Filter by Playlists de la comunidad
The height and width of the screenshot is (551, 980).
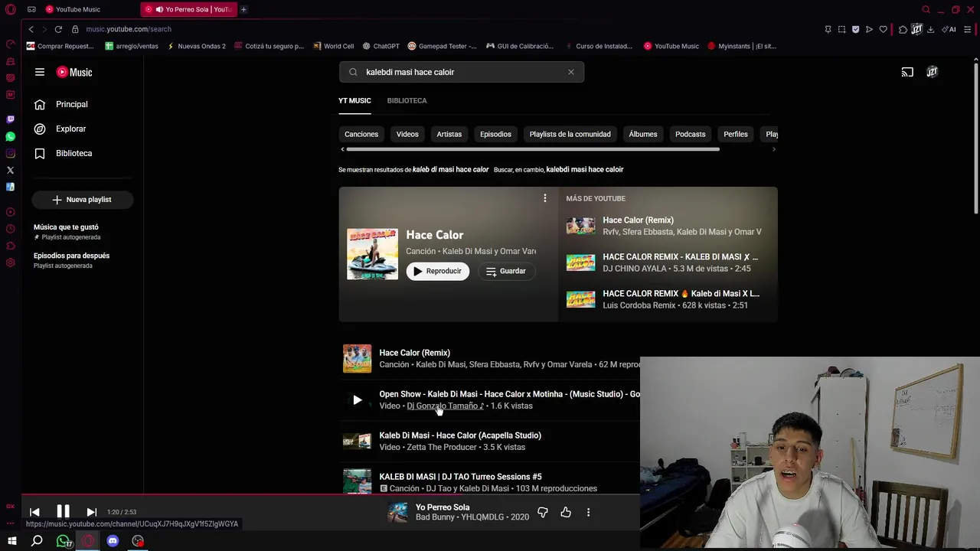point(570,134)
